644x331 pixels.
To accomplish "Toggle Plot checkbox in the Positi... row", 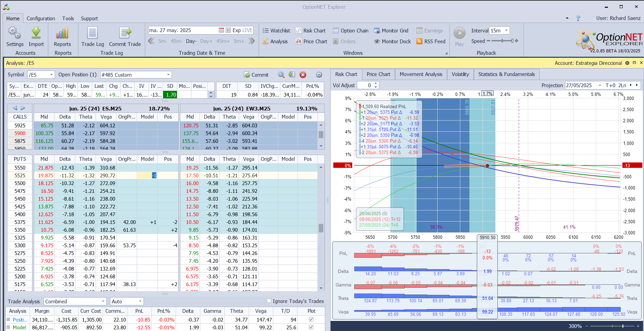I will click(311, 320).
